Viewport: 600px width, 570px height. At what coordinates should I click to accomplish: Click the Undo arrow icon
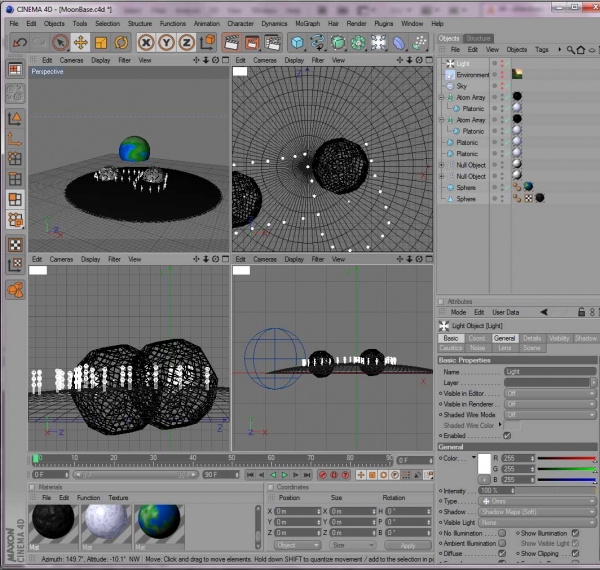point(20,42)
